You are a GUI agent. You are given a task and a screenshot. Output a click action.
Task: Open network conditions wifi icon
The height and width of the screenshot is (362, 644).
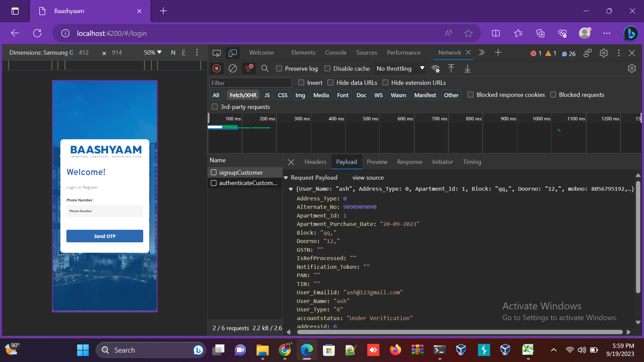point(435,69)
